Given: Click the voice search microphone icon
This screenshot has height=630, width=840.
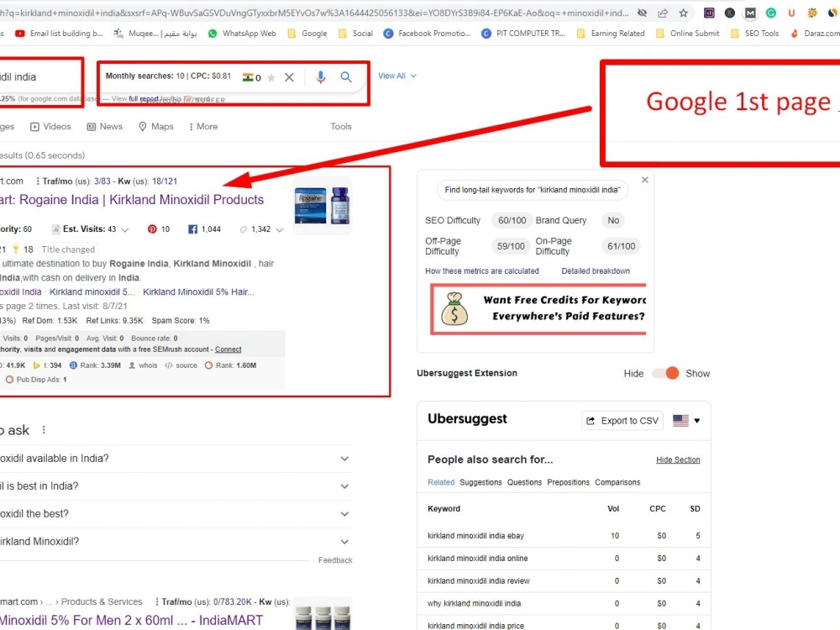Looking at the screenshot, I should coord(320,77).
